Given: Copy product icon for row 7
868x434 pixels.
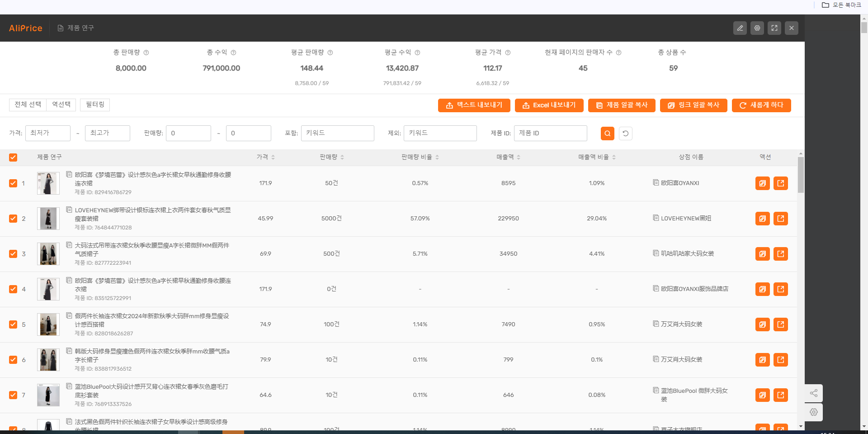Looking at the screenshot, I should (x=763, y=395).
